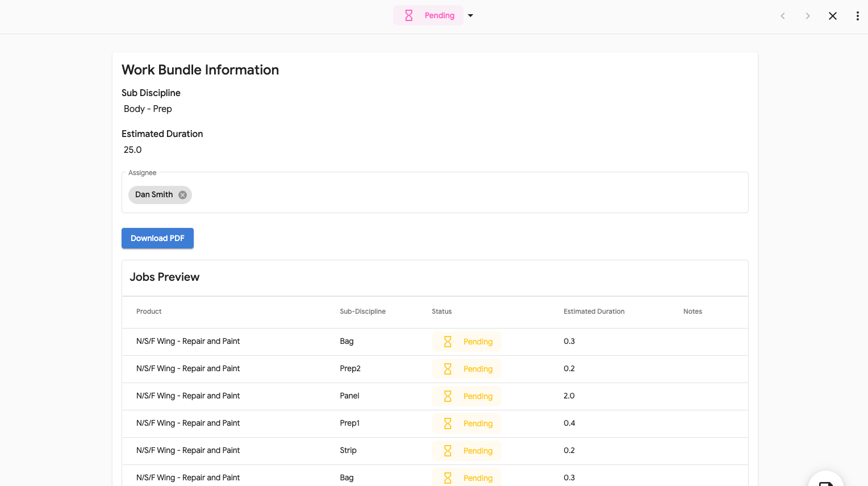Click the 25.0 estimated duration value
The width and height of the screenshot is (868, 486).
point(132,149)
